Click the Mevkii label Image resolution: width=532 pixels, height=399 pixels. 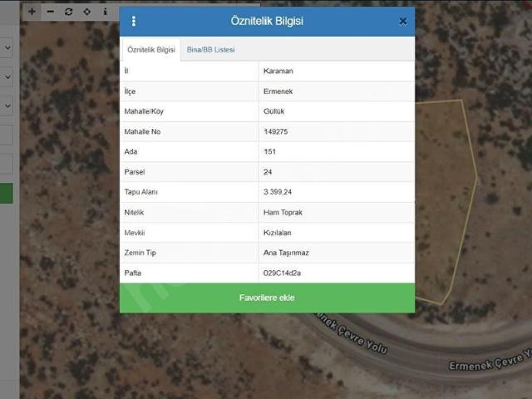(x=135, y=233)
